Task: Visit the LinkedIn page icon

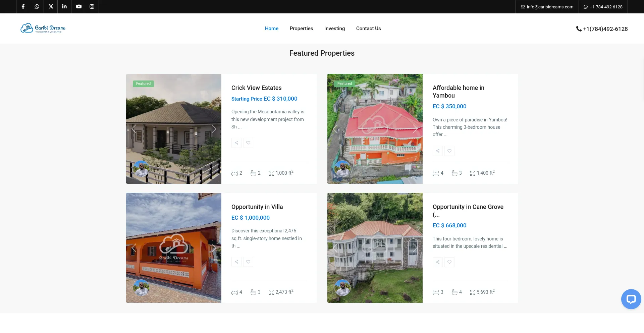Action: click(64, 7)
